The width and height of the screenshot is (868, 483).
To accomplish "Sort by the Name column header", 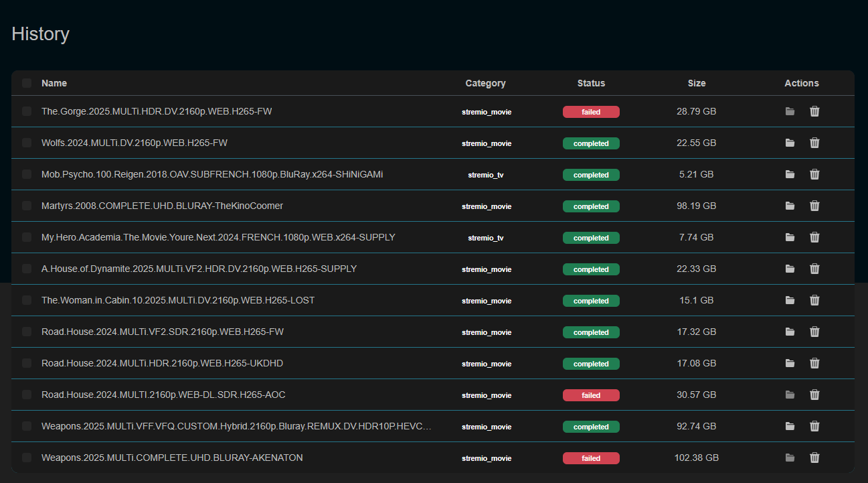I will [x=54, y=83].
